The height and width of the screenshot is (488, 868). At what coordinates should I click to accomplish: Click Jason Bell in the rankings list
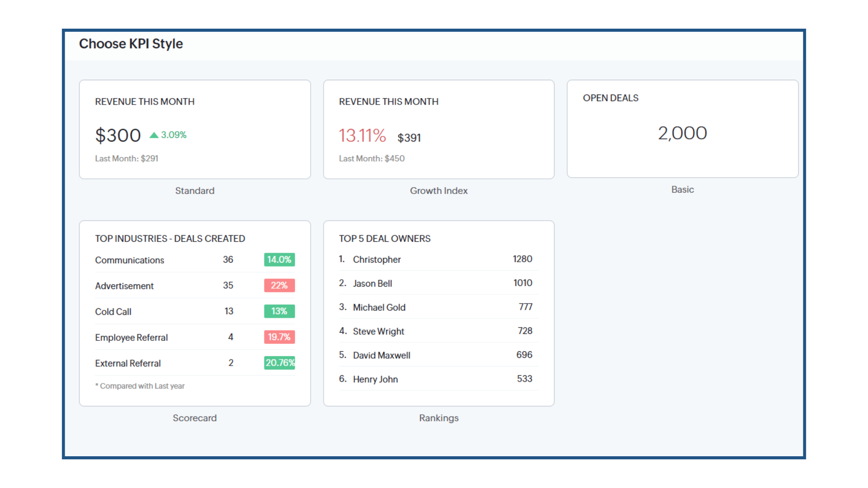point(372,284)
